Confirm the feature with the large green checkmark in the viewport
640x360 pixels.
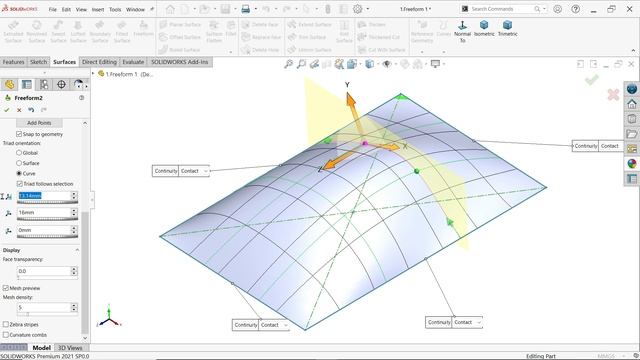(591, 80)
